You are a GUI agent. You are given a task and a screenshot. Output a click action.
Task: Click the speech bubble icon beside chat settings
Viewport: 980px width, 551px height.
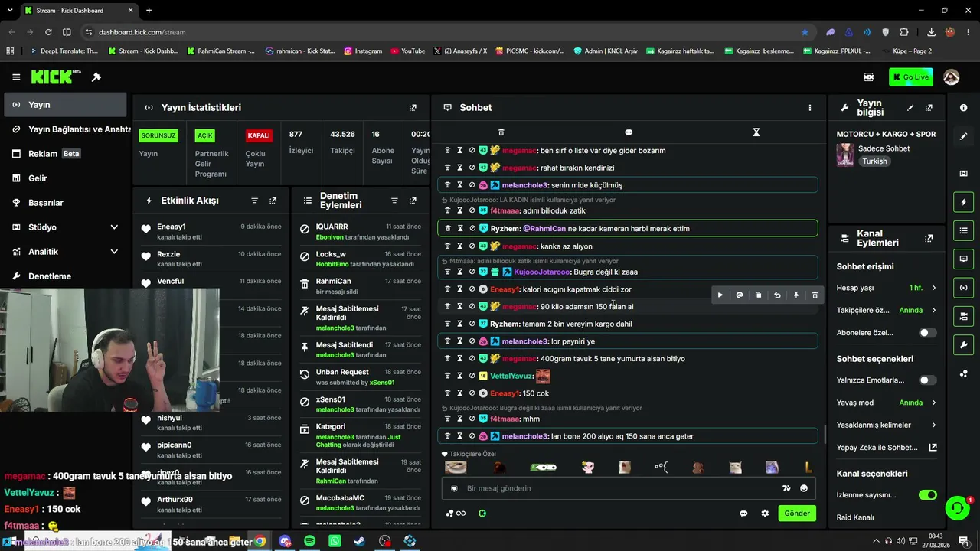pos(743,514)
